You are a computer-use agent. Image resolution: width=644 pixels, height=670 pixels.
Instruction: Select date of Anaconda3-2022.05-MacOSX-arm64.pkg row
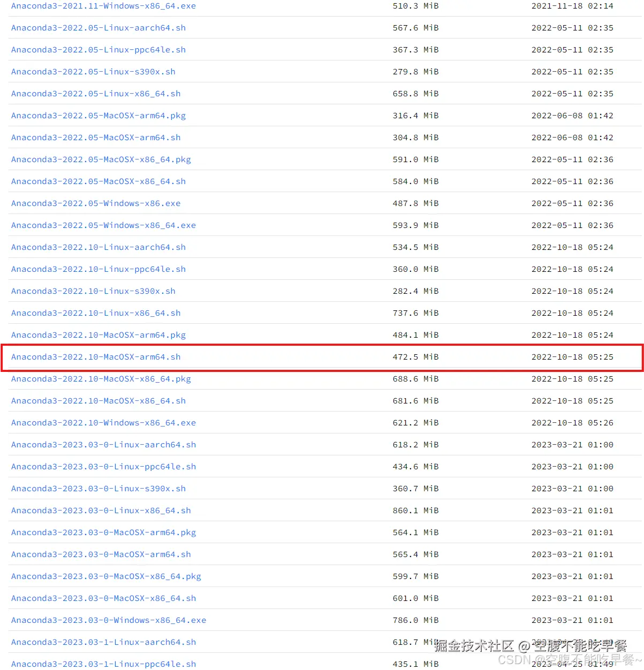pyautogui.click(x=572, y=116)
